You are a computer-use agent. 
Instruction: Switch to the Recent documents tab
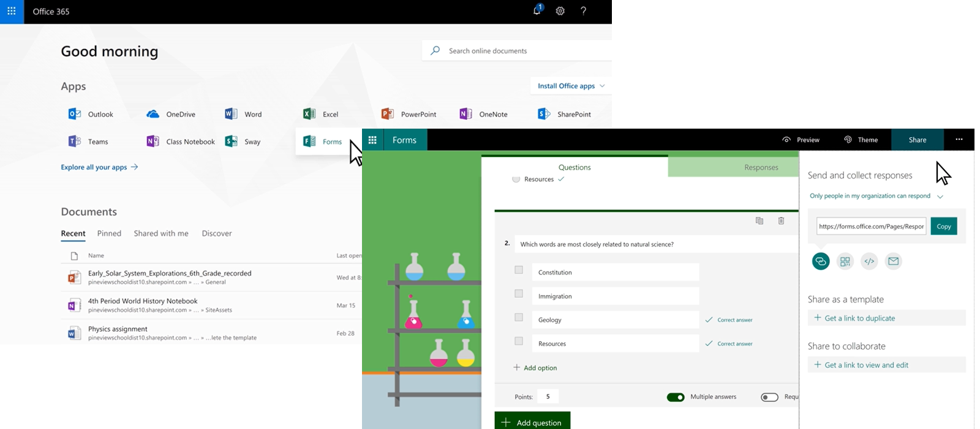(73, 233)
